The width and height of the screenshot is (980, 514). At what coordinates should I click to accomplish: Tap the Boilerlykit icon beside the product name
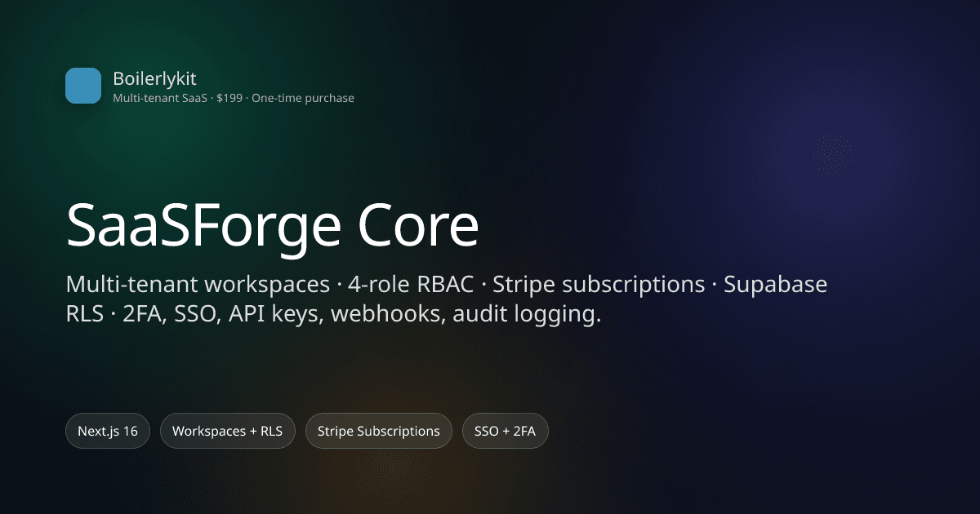pyautogui.click(x=83, y=85)
